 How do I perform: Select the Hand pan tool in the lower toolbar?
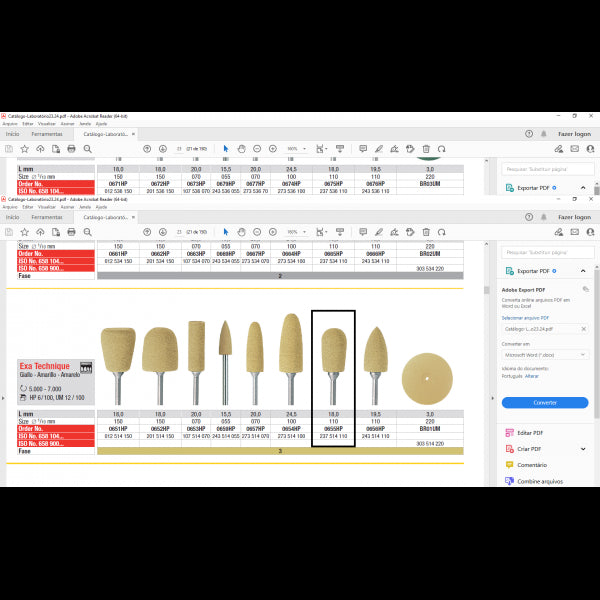(x=241, y=231)
